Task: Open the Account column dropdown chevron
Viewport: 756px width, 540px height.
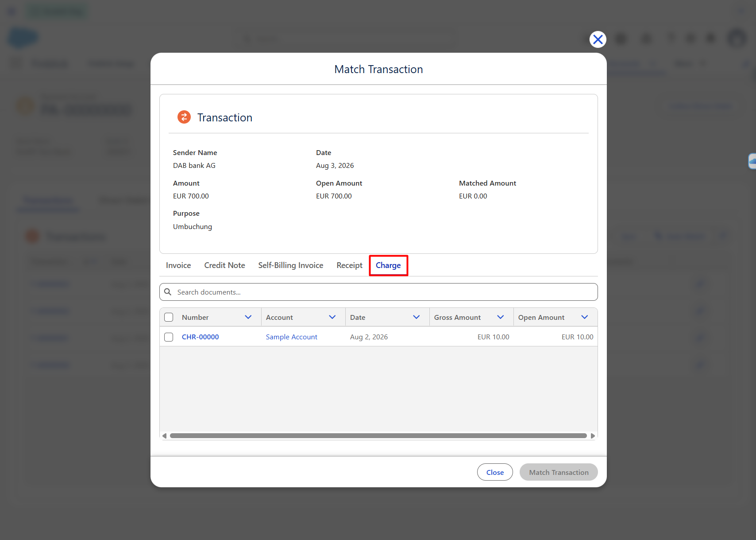Action: [332, 317]
